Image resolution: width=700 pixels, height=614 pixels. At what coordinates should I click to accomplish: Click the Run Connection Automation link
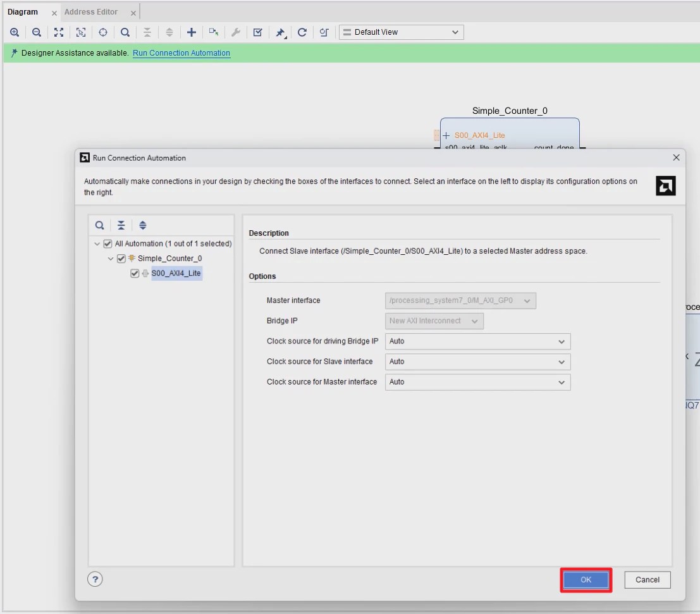tap(181, 52)
